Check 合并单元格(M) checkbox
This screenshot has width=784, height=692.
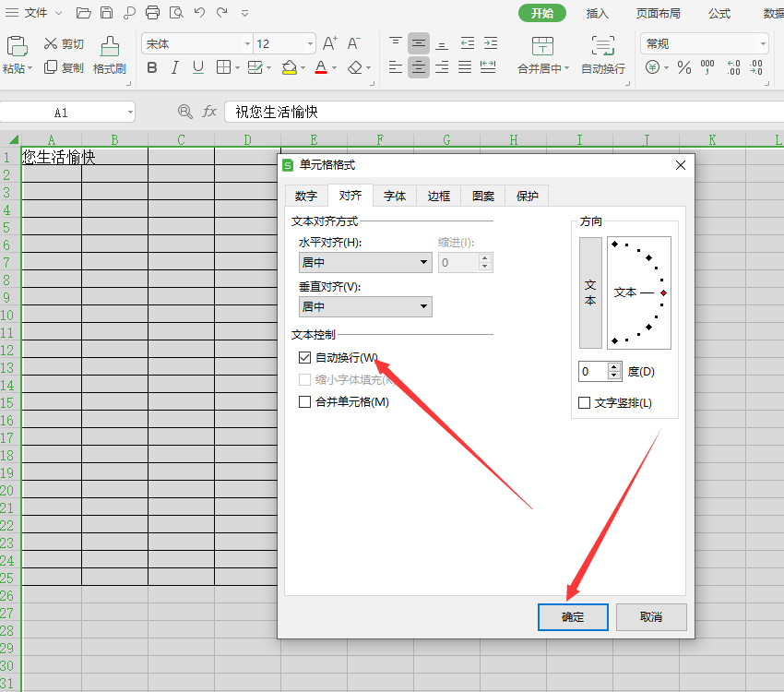click(x=304, y=402)
